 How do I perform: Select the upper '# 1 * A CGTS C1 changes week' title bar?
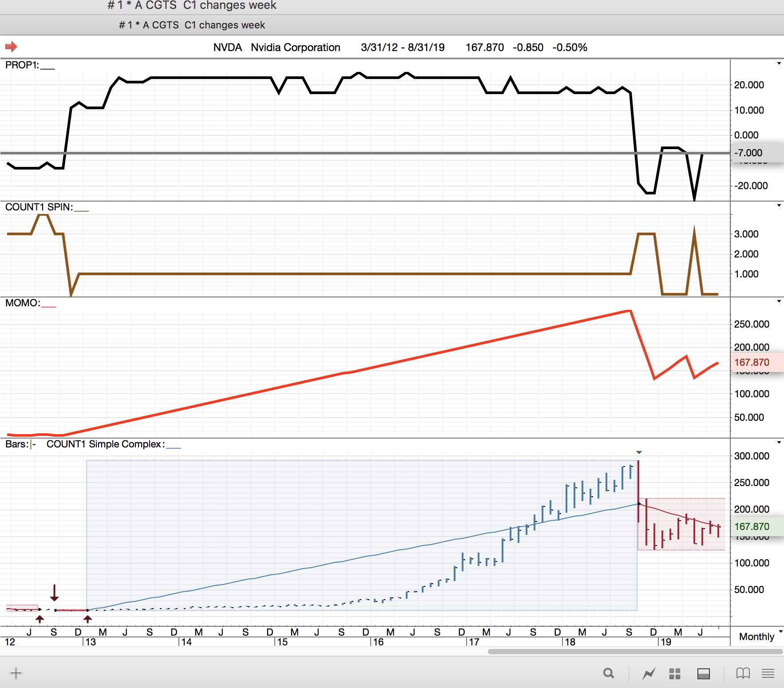(192, 5)
